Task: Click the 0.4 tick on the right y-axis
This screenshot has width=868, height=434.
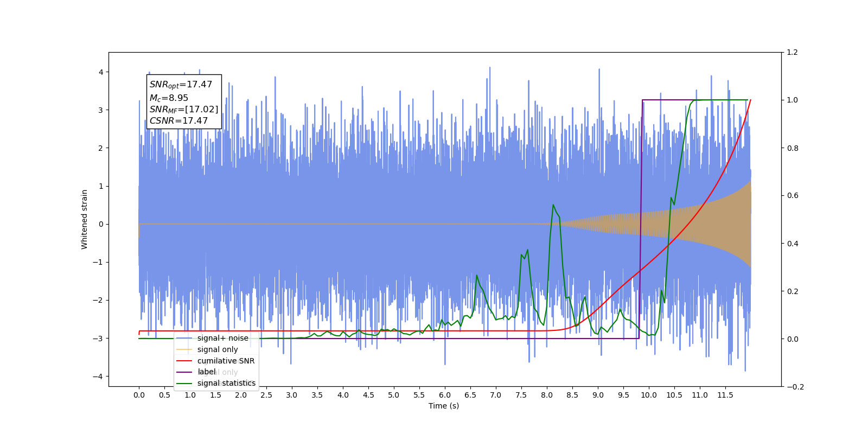Action: pyautogui.click(x=792, y=244)
